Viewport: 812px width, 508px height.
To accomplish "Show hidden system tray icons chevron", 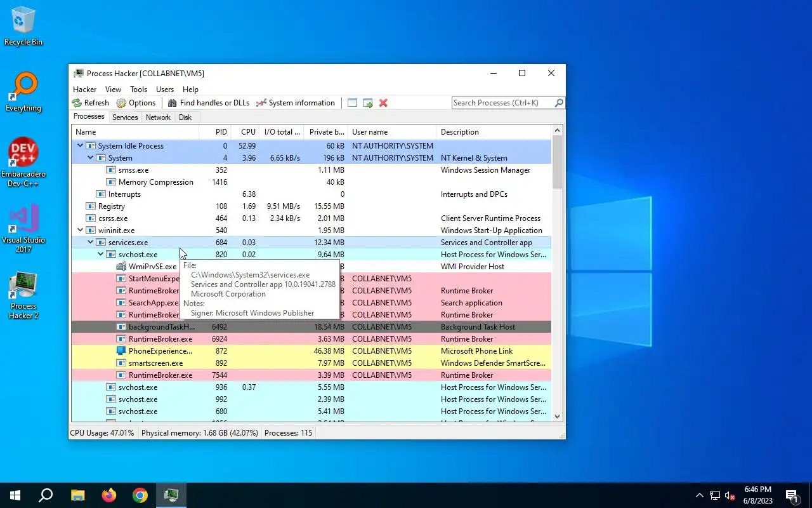I will 700,495.
